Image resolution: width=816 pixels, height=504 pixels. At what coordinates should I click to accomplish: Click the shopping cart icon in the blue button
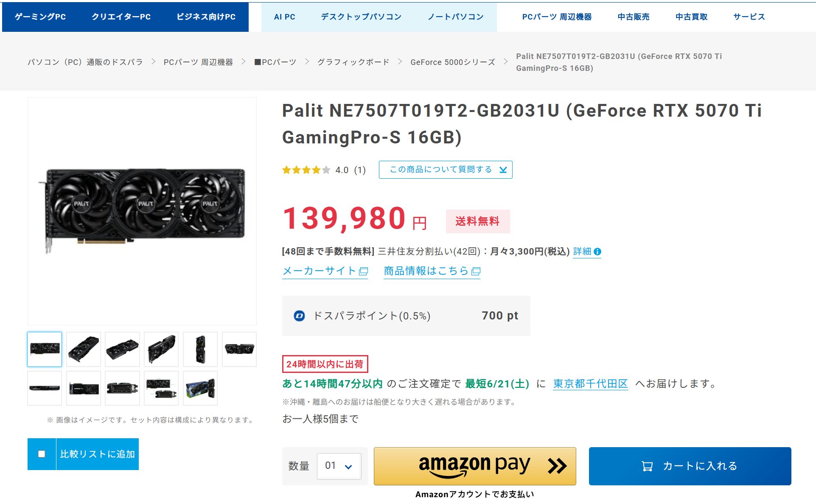click(x=647, y=466)
